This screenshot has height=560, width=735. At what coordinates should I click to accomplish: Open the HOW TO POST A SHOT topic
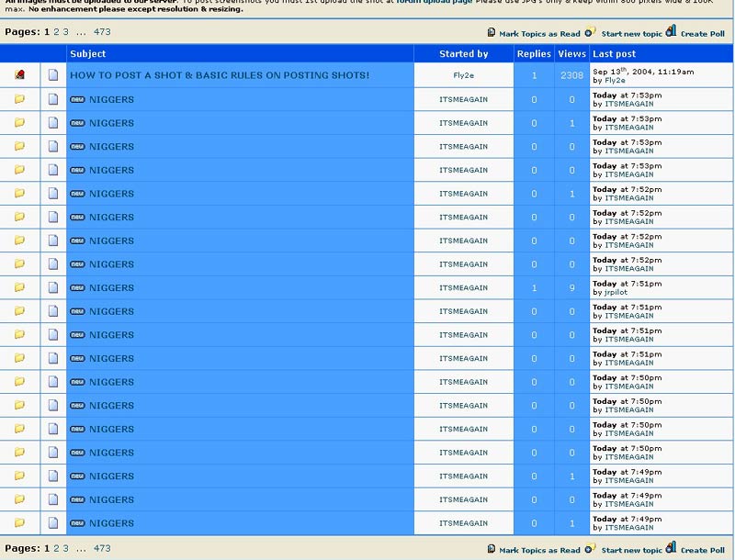[220, 75]
